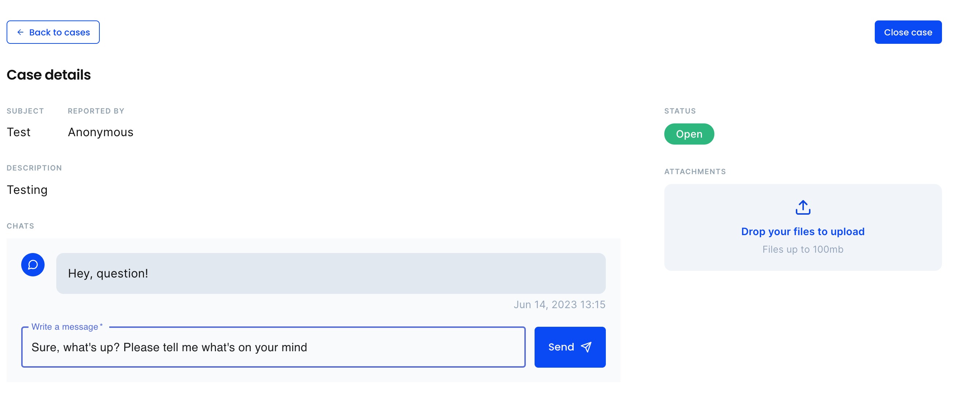Click the left arrow icon in Back to cases
The width and height of the screenshot is (980, 406).
click(20, 32)
